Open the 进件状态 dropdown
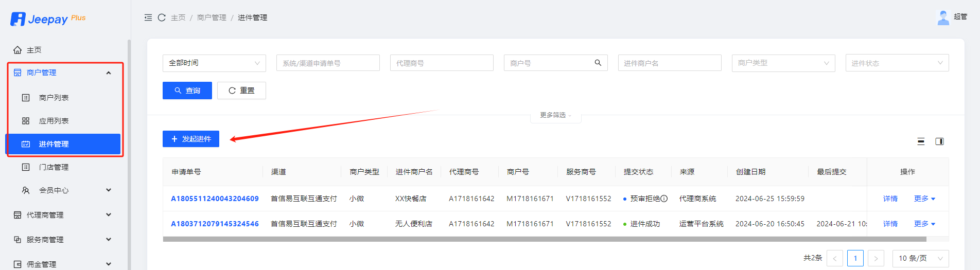This screenshot has width=980, height=270. [897, 63]
